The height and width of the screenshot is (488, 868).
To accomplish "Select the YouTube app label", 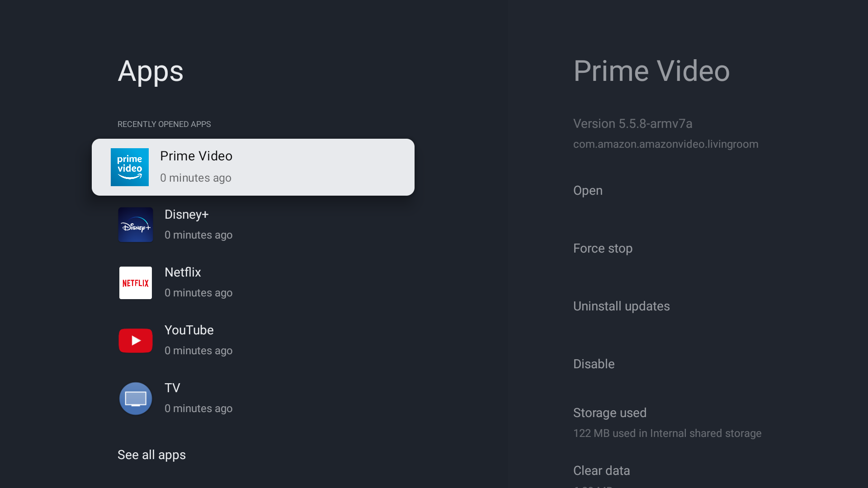I will click(189, 330).
